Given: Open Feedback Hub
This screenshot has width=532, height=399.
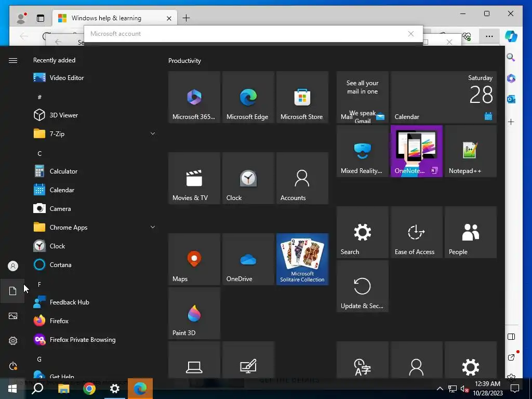Looking at the screenshot, I should tap(95, 302).
